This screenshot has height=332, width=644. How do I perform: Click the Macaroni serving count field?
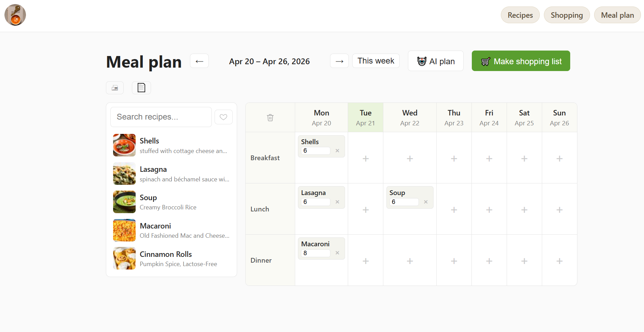click(315, 253)
